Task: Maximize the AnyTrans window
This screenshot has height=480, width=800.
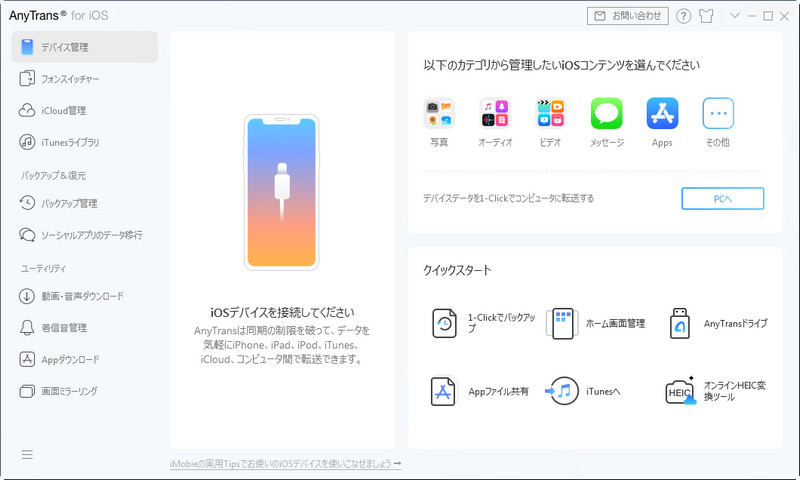Action: point(768,16)
